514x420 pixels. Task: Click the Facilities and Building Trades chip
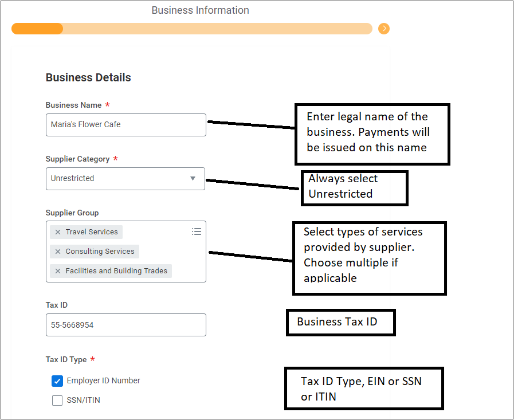[x=116, y=271]
